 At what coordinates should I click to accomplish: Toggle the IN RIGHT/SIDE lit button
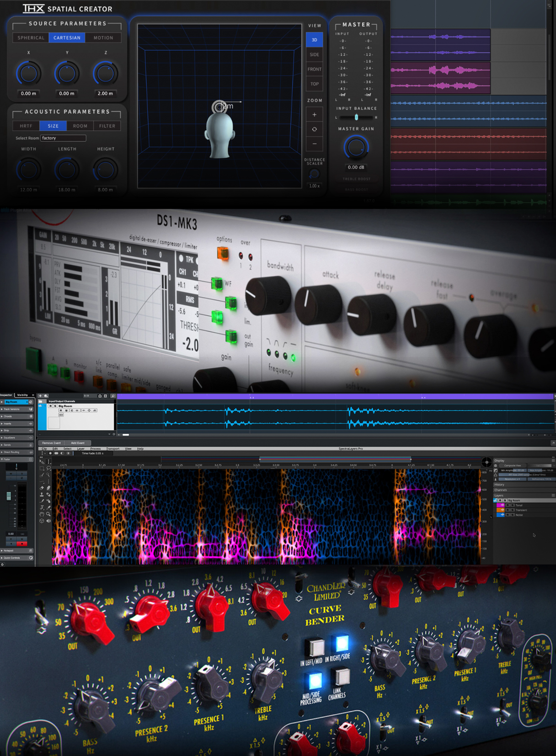tap(342, 644)
